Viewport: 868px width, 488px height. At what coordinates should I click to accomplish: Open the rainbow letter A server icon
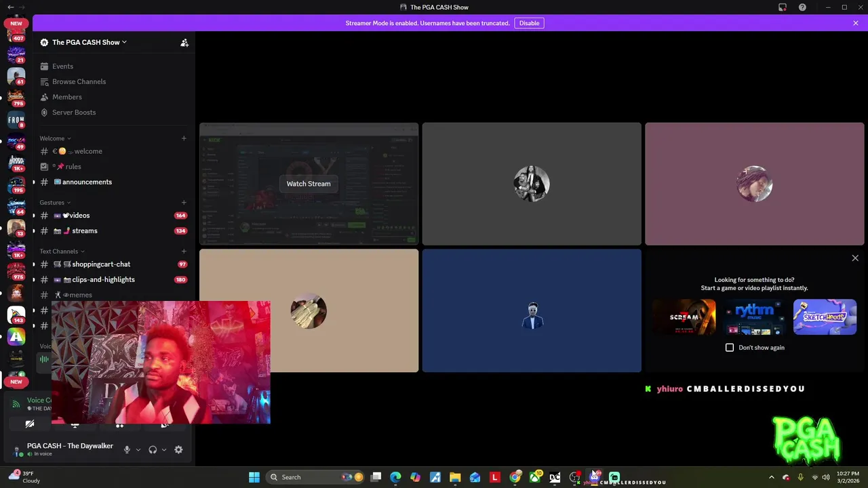(x=16, y=337)
